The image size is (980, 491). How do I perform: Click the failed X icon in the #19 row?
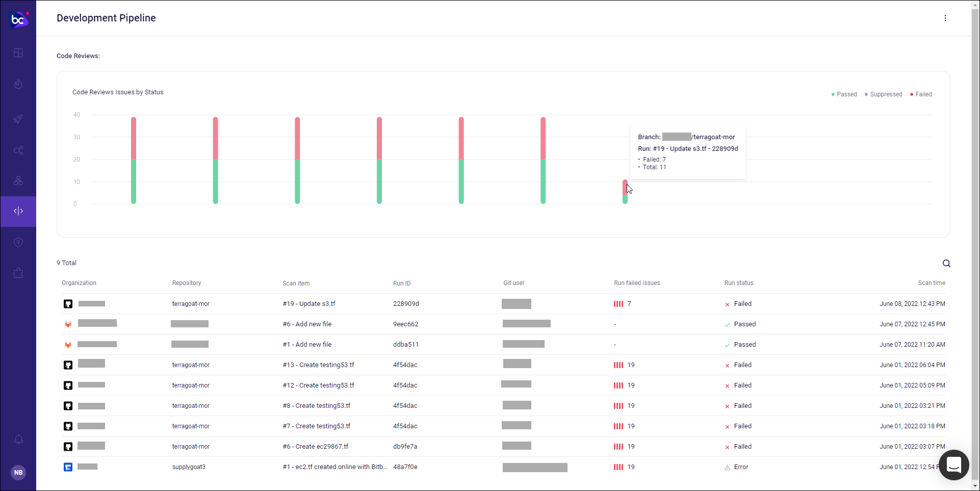pos(727,304)
